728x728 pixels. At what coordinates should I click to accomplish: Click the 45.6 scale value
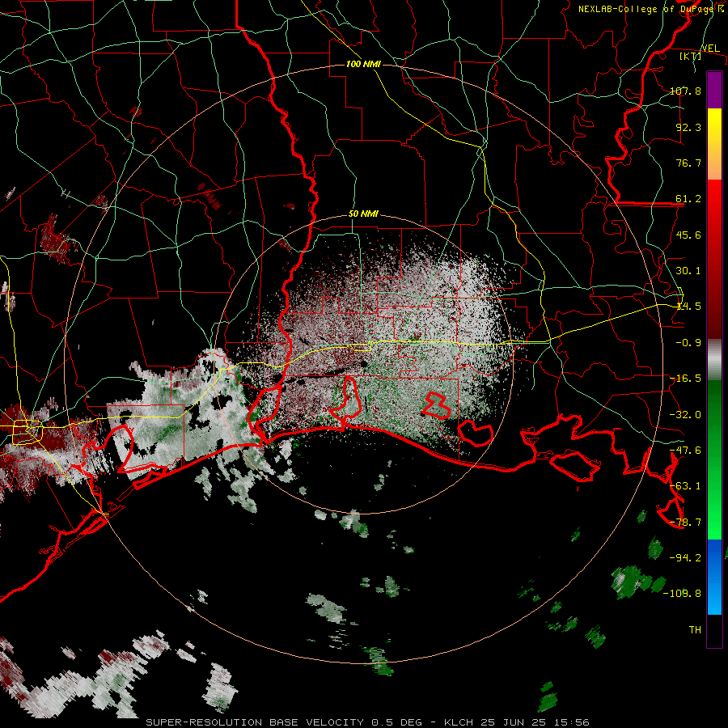click(x=688, y=235)
